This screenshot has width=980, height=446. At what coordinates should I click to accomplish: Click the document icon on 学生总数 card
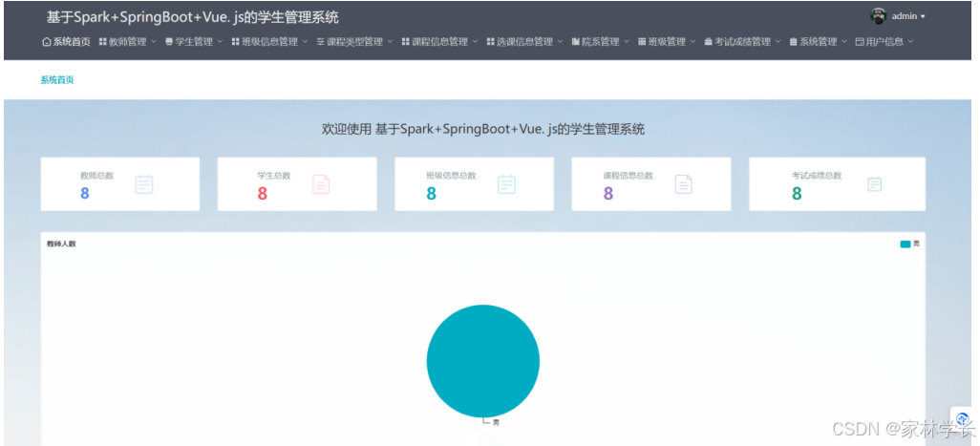(321, 184)
